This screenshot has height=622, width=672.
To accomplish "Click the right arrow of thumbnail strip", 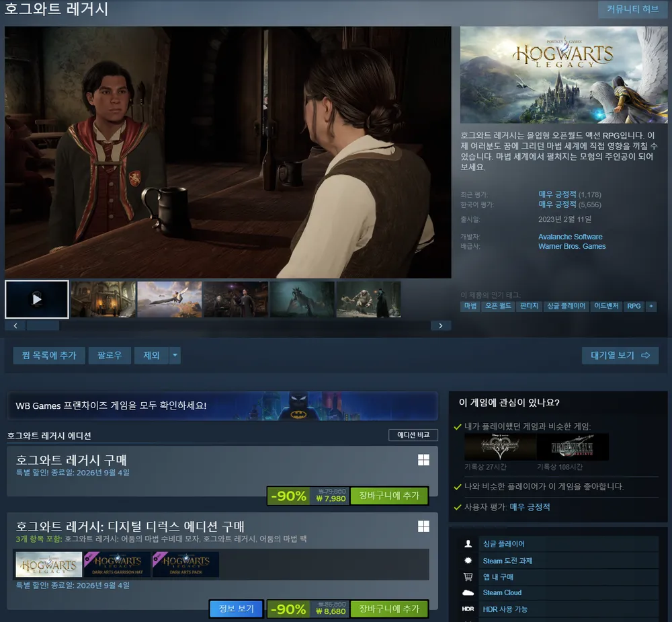I will pyautogui.click(x=441, y=325).
